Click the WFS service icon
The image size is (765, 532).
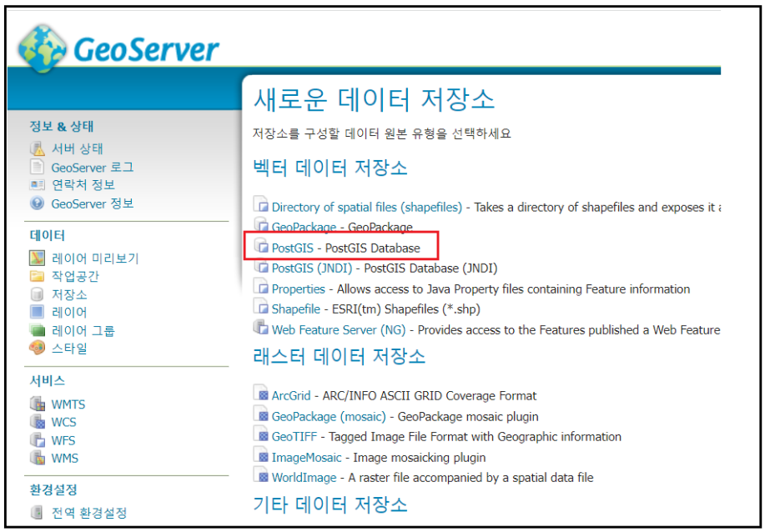coord(37,439)
